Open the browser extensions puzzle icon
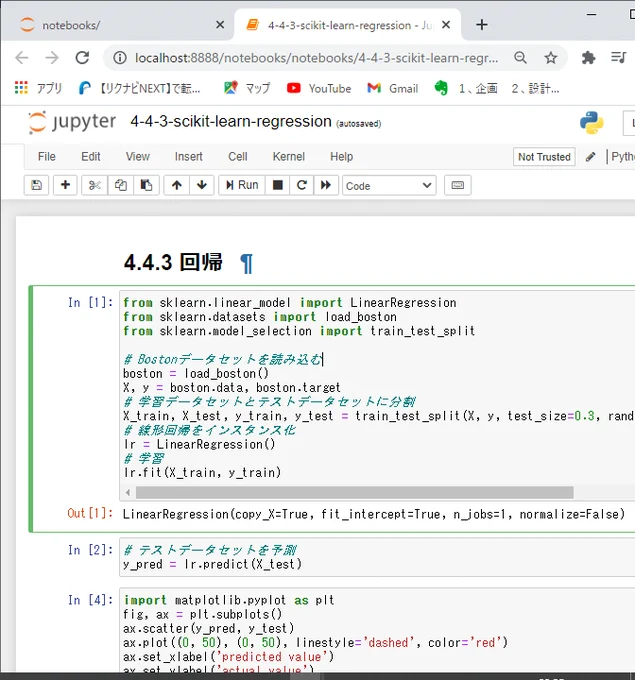 point(588,58)
